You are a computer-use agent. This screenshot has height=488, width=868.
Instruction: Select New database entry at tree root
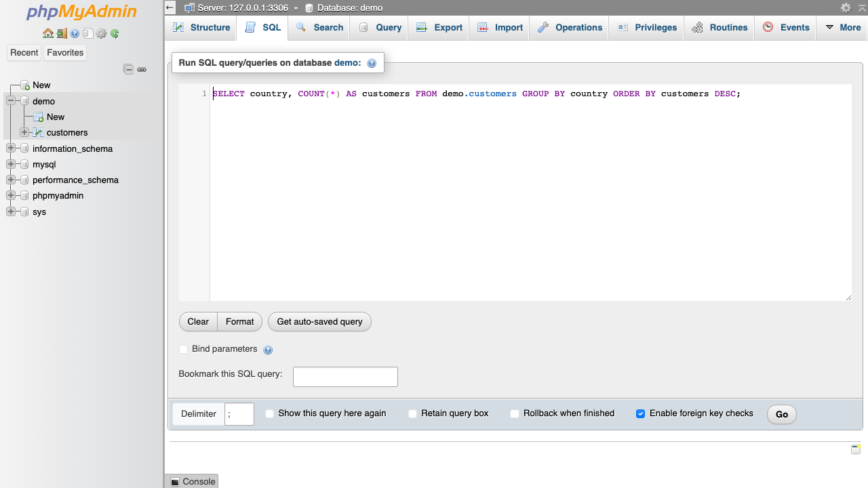click(41, 85)
